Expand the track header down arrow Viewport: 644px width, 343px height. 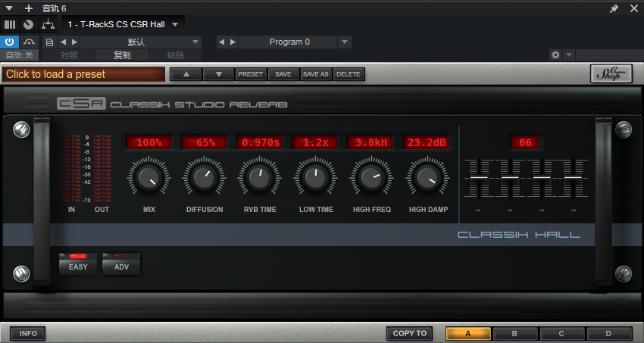pos(9,8)
